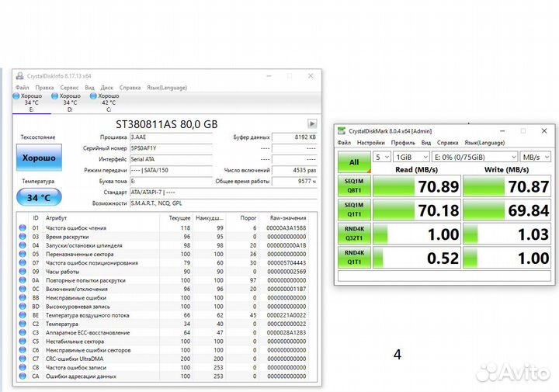Open Справка menu in CrystalDiskMark
The height and width of the screenshot is (392, 559).
[x=447, y=143]
